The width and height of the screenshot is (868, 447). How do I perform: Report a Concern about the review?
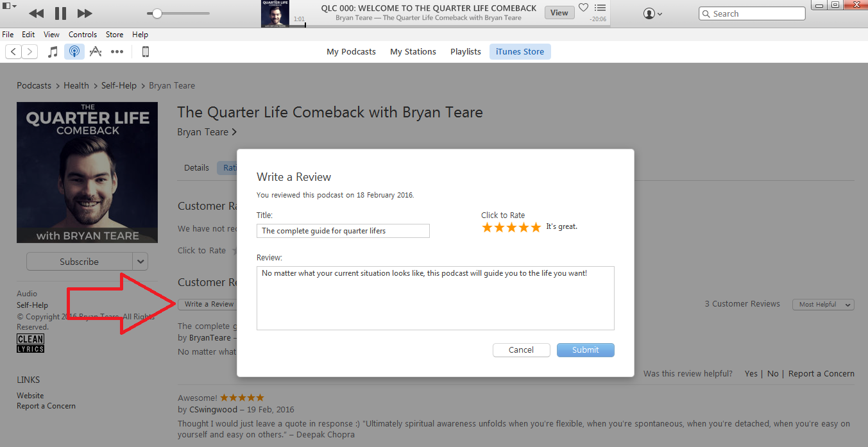point(821,374)
